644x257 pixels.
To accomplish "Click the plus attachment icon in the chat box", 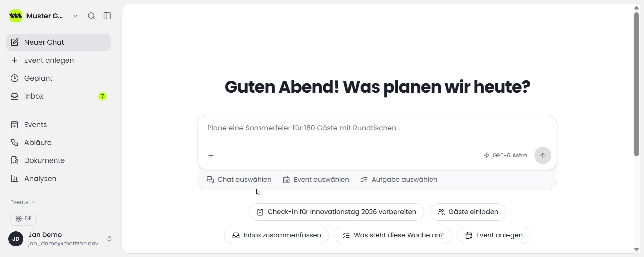I will (211, 155).
